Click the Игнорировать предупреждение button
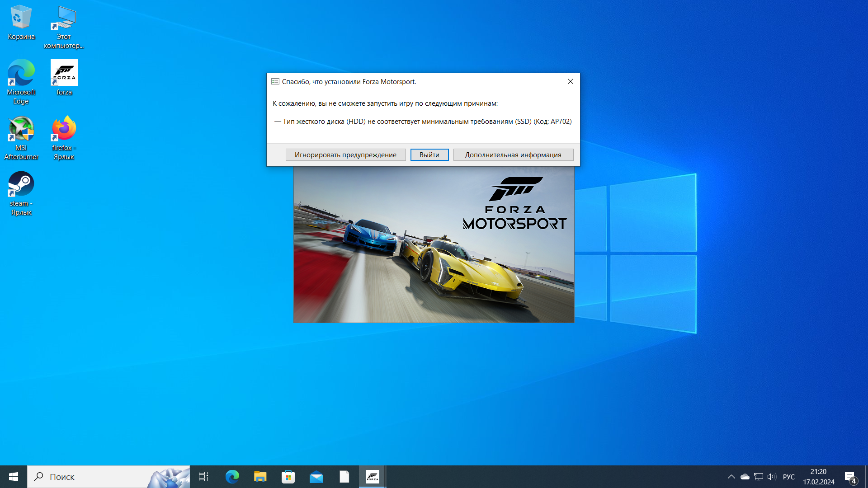This screenshot has width=868, height=488. coord(345,155)
